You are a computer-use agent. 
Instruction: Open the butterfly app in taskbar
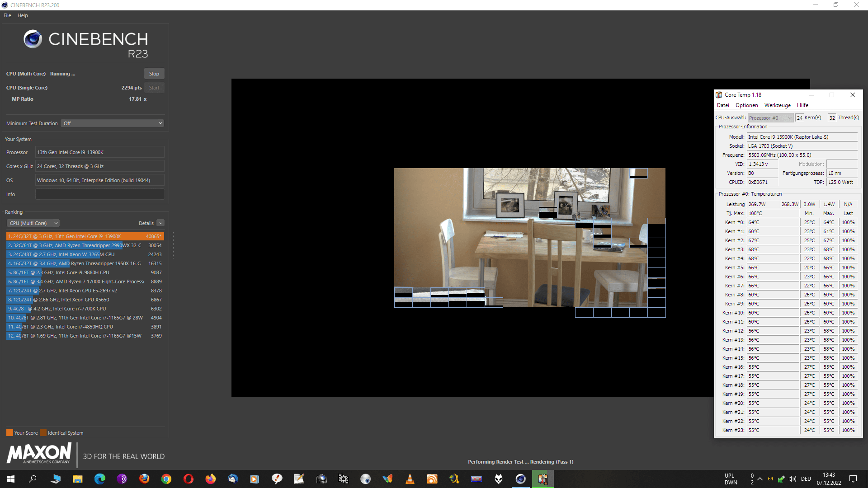388,479
